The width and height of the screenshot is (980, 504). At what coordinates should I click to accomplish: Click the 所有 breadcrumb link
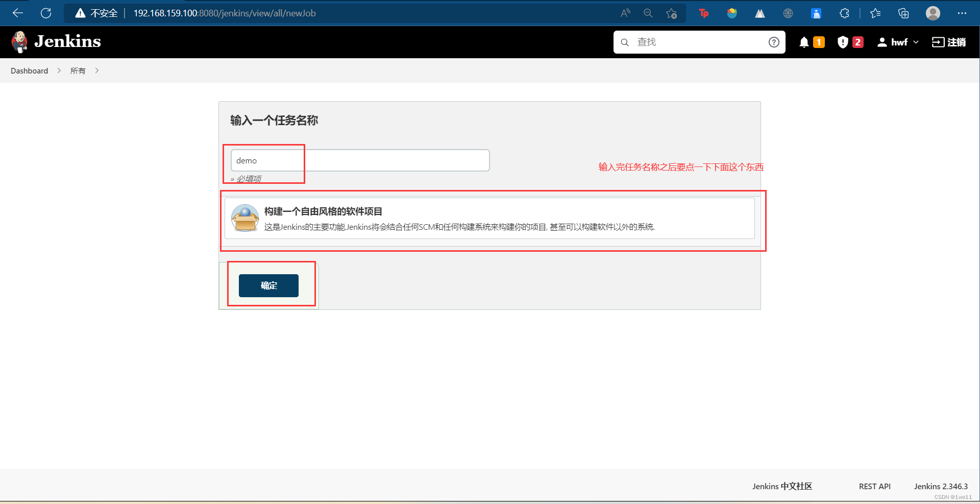pyautogui.click(x=78, y=71)
